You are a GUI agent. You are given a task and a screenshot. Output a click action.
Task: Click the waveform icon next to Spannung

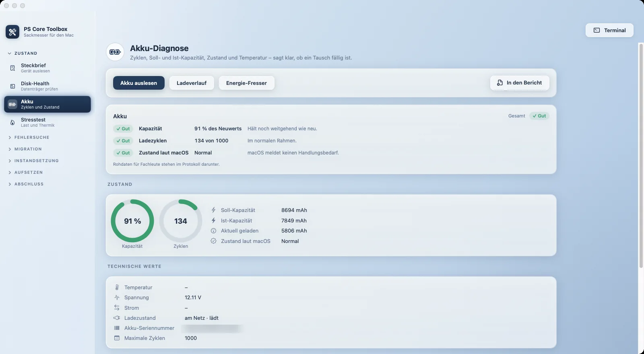point(117,297)
